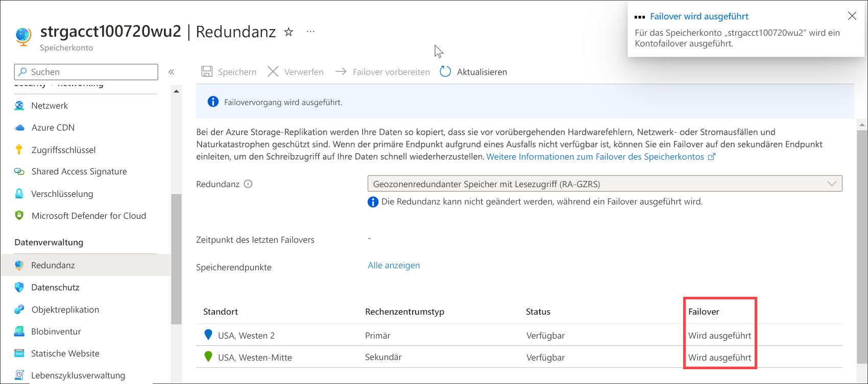The width and height of the screenshot is (868, 384).
Task: Click the Speichern button label
Action: point(237,72)
